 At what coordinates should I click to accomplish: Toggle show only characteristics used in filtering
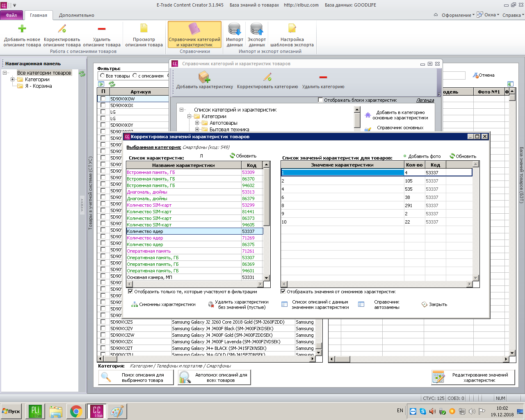[x=130, y=292]
